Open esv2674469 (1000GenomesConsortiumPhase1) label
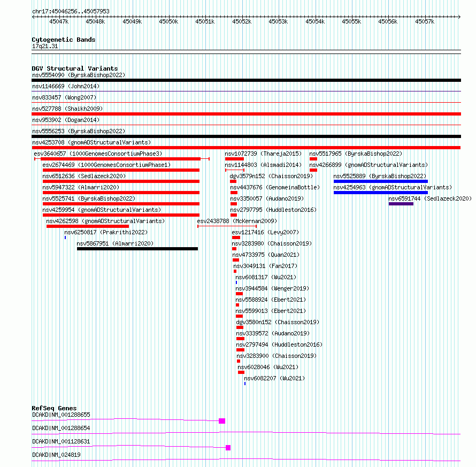The image size is (476, 467). [x=106, y=165]
